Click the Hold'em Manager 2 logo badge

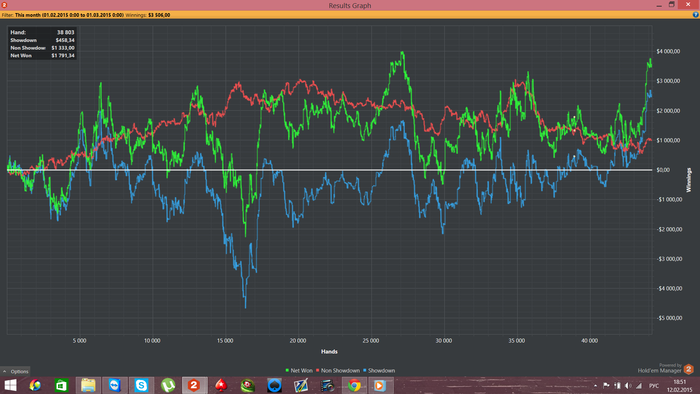coord(688,369)
